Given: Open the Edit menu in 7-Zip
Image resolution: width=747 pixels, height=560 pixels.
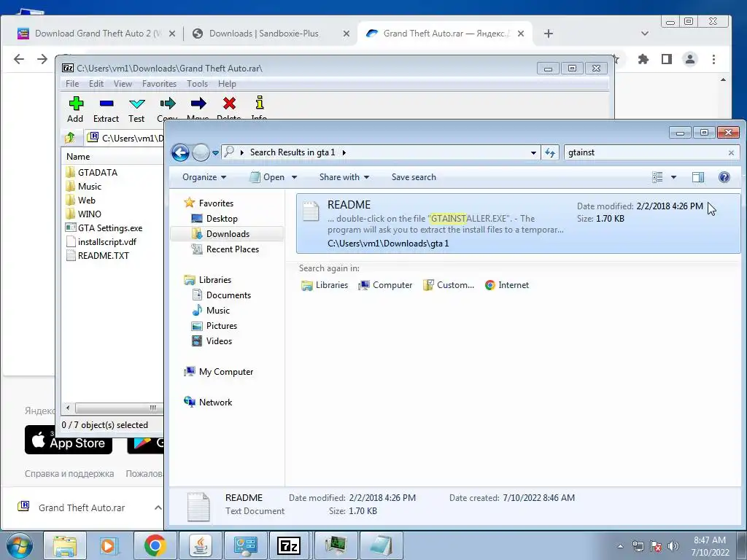Looking at the screenshot, I should (96, 84).
